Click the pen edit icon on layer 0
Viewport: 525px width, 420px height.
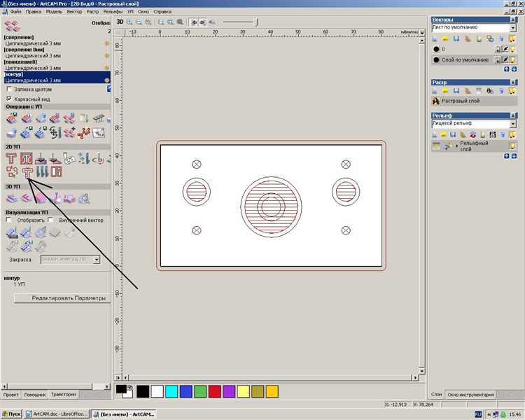505,49
